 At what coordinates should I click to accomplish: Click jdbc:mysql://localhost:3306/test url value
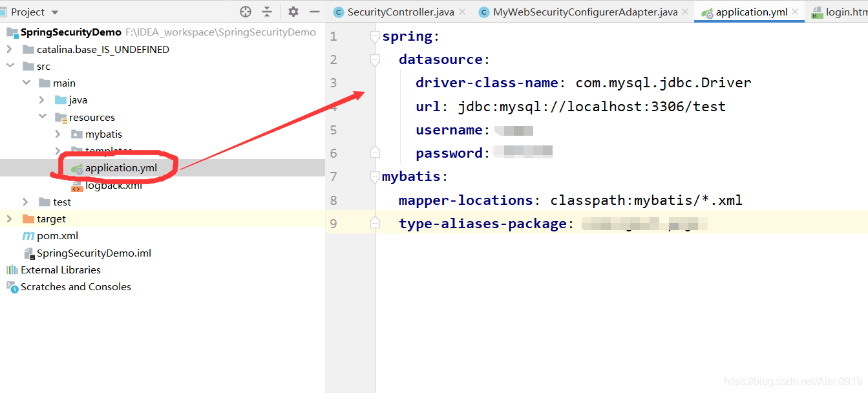592,106
